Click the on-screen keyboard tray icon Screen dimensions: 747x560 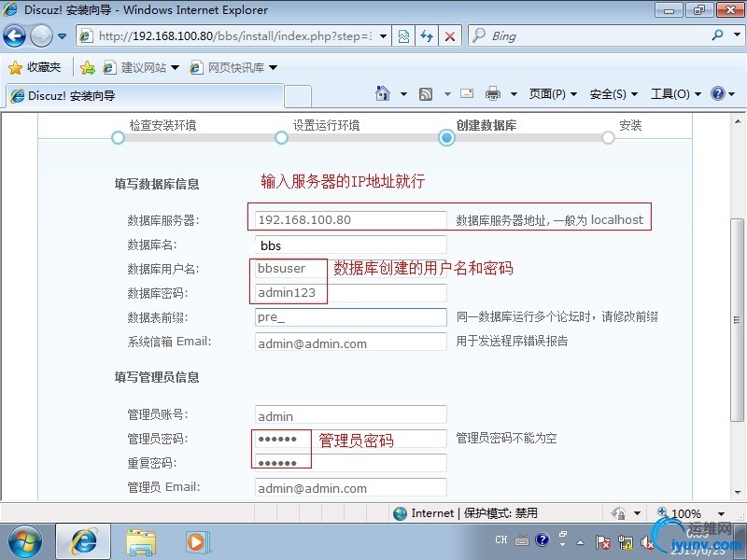pyautogui.click(x=522, y=540)
